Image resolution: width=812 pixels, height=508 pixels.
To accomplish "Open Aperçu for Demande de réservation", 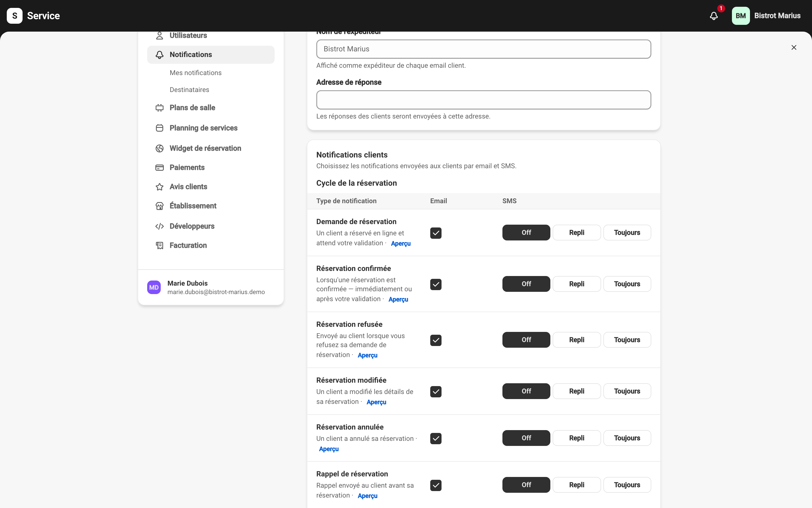I will click(401, 244).
